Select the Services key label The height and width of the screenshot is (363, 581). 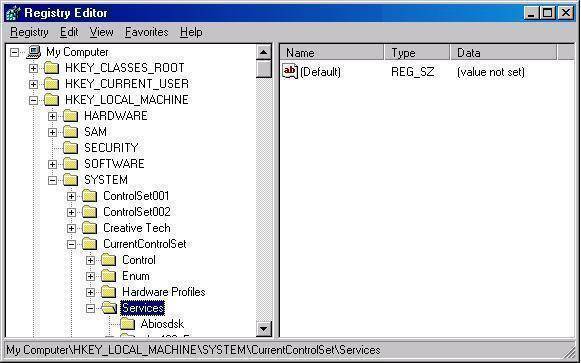pos(143,308)
